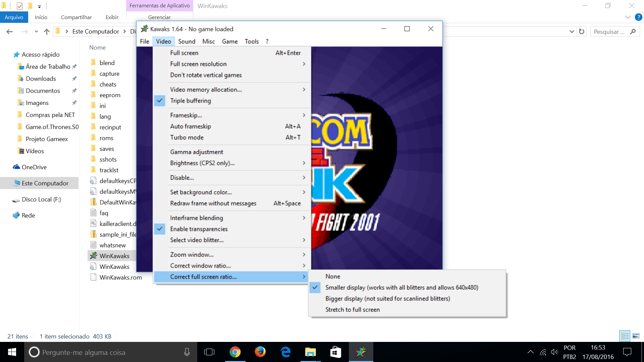Click the Kawaks title bar app icon
The width and height of the screenshot is (644, 362).
click(145, 29)
